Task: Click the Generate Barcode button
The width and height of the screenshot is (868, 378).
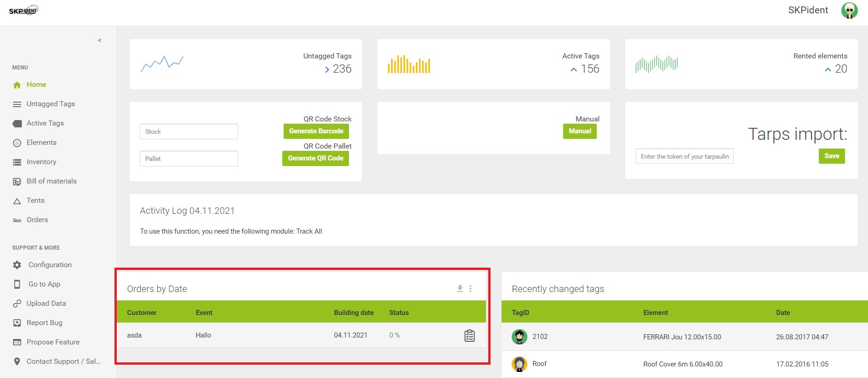Action: click(x=316, y=131)
